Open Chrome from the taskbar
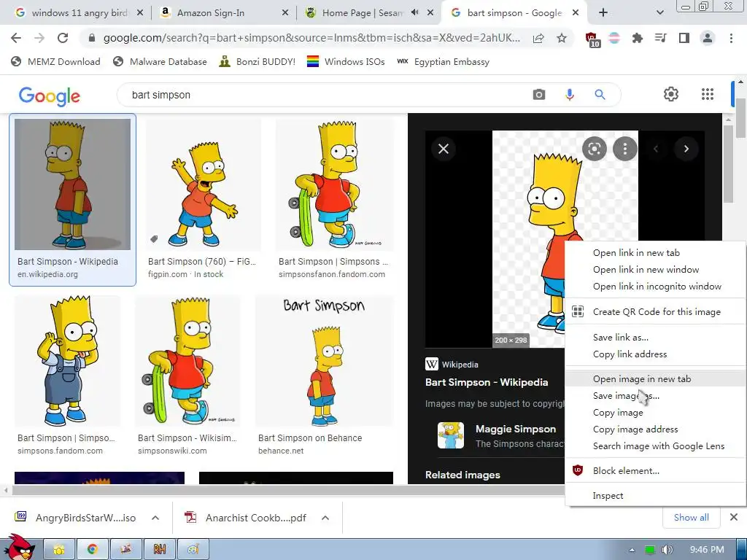This screenshot has height=560, width=747. 93,550
